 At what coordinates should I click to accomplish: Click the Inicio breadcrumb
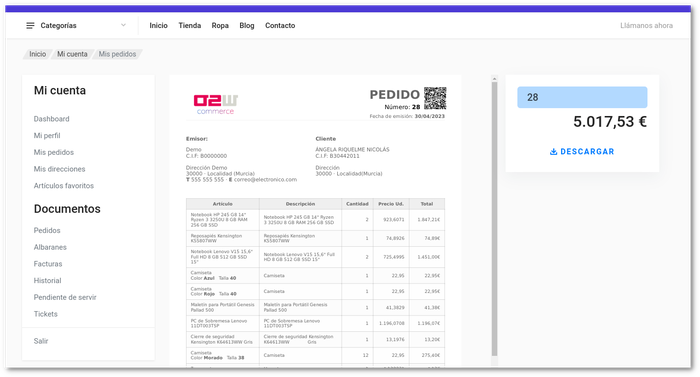point(38,54)
